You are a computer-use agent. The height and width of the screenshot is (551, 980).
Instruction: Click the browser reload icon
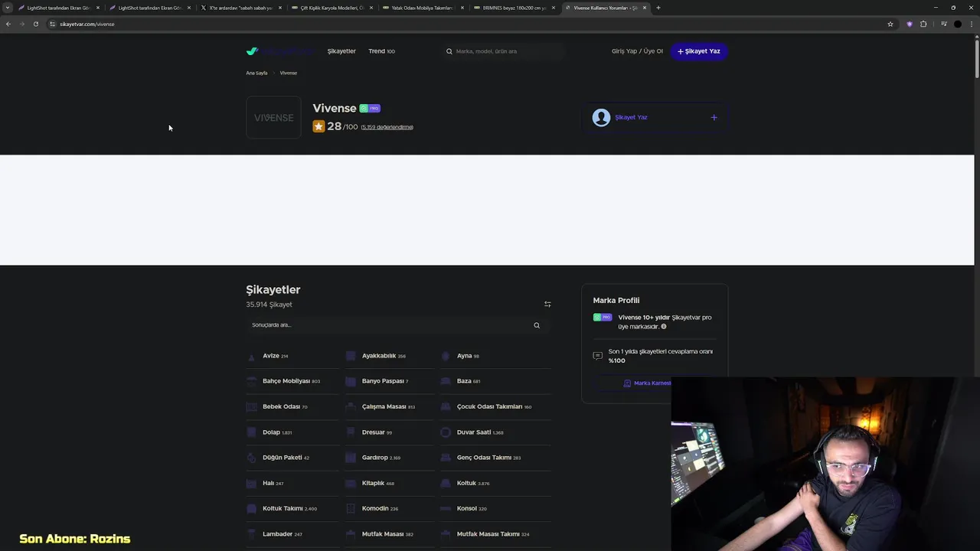click(x=35, y=24)
